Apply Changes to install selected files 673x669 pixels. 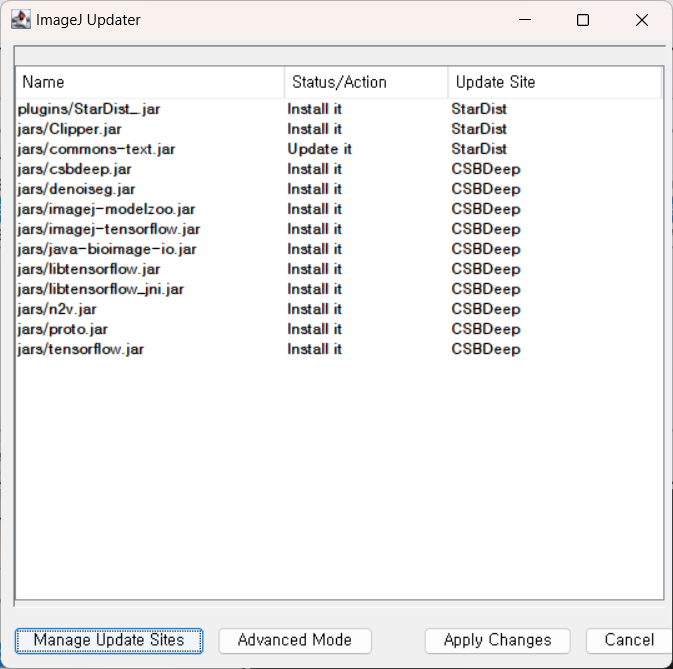click(x=497, y=641)
